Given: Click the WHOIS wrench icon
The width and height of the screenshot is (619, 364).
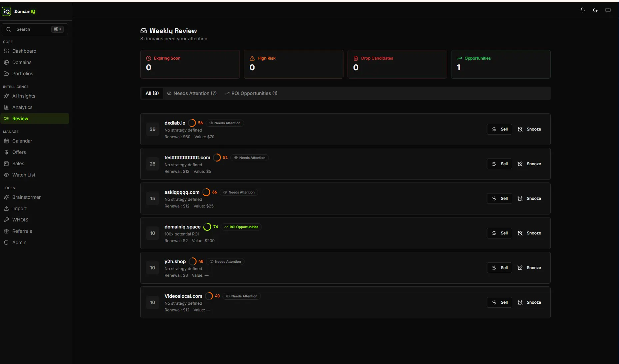Looking at the screenshot, I should pyautogui.click(x=6, y=220).
